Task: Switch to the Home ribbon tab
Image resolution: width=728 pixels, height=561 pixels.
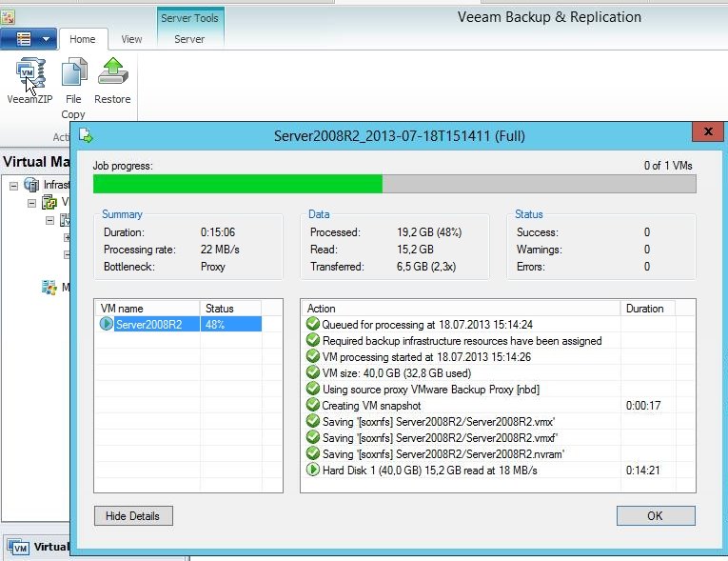Action: 82,39
